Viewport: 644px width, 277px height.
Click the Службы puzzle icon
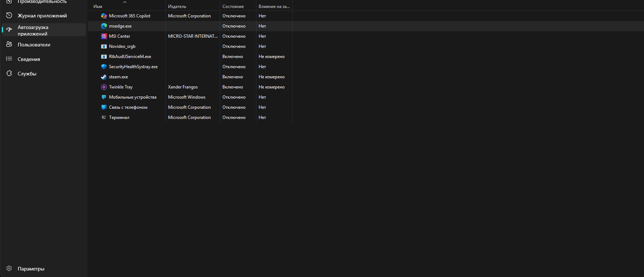(x=9, y=73)
